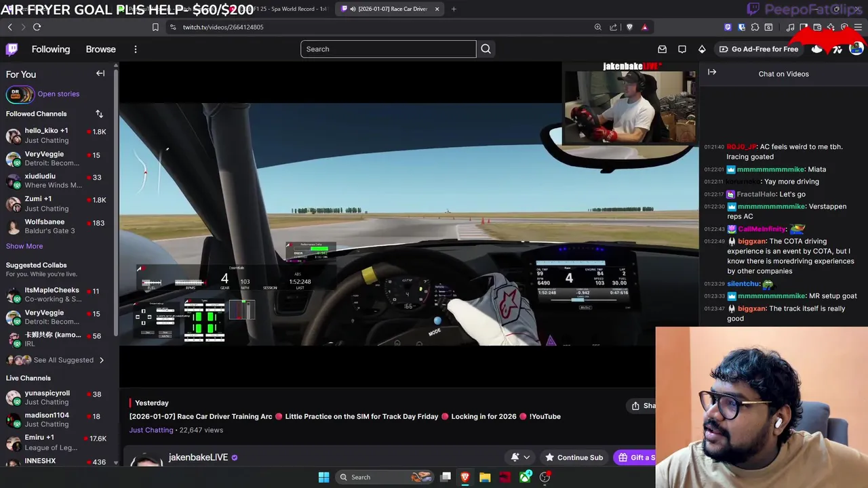The image size is (868, 488).
Task: Click the search magnifier button
Action: coord(486,49)
